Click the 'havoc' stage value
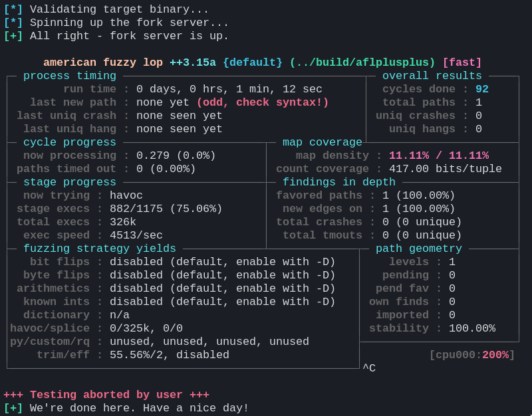The image size is (532, 416). [126, 195]
